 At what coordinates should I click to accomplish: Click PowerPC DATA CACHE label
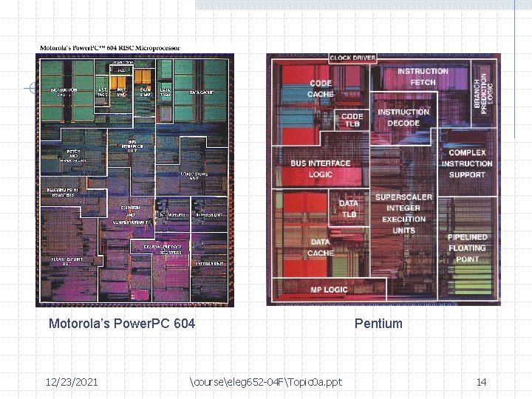click(x=201, y=92)
